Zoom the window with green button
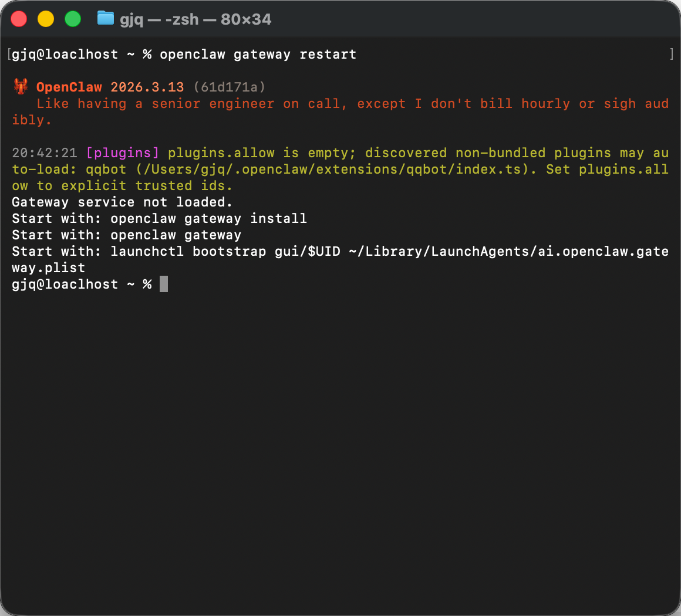This screenshot has width=681, height=616. tap(73, 19)
